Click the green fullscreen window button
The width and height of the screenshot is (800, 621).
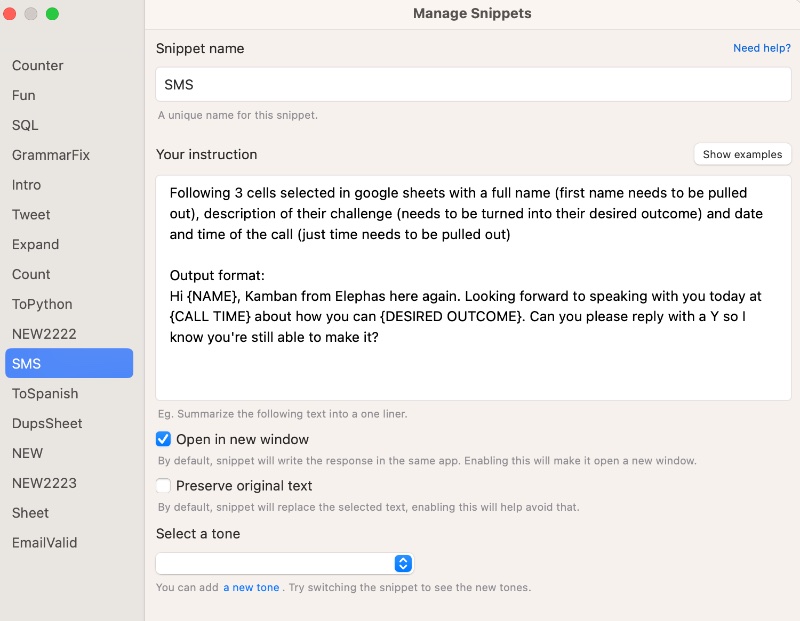(x=52, y=14)
